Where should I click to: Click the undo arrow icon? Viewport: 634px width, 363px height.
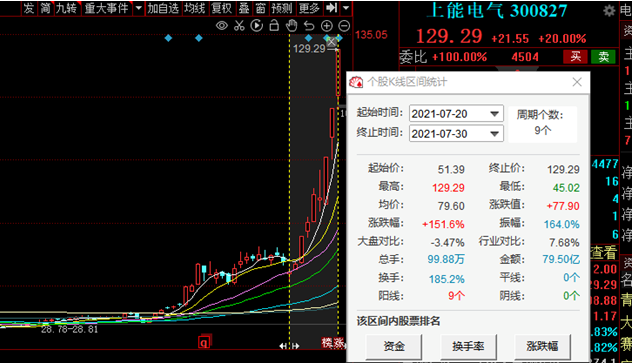coord(309,26)
